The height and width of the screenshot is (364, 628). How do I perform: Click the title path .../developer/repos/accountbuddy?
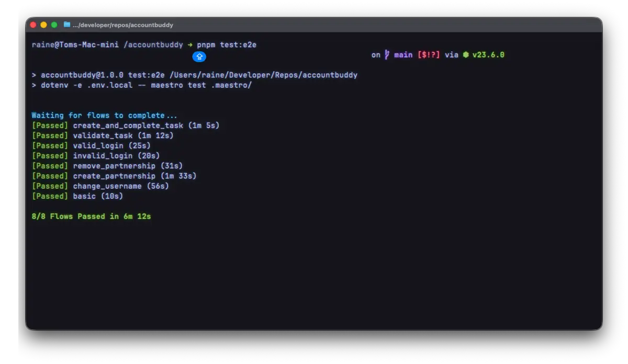point(122,25)
